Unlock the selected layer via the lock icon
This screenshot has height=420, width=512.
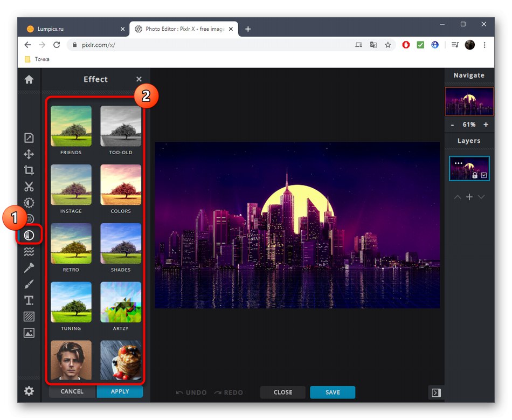(475, 175)
